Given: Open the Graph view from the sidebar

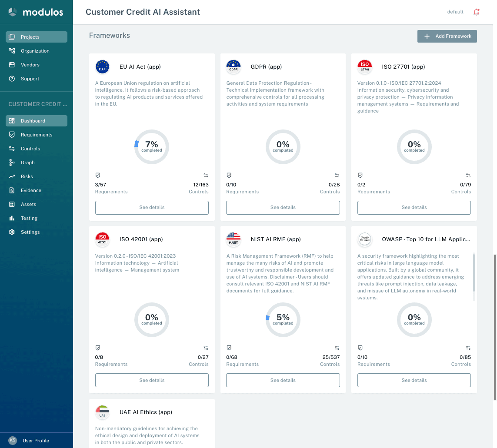Looking at the screenshot, I should point(12,163).
